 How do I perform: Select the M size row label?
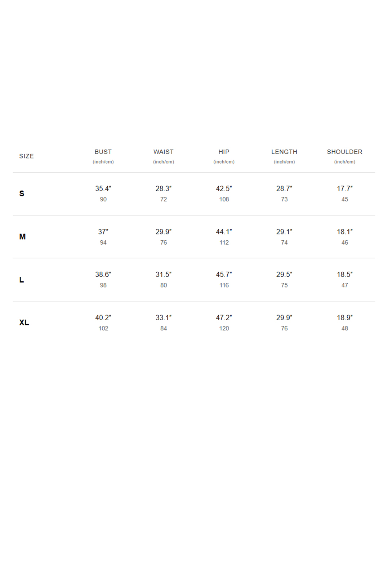(x=22, y=237)
